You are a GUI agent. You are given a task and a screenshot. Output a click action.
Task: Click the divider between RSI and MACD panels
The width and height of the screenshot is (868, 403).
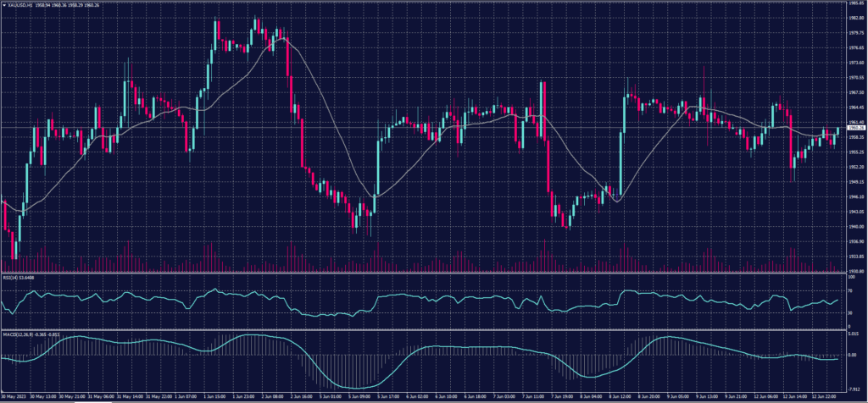tap(424, 325)
